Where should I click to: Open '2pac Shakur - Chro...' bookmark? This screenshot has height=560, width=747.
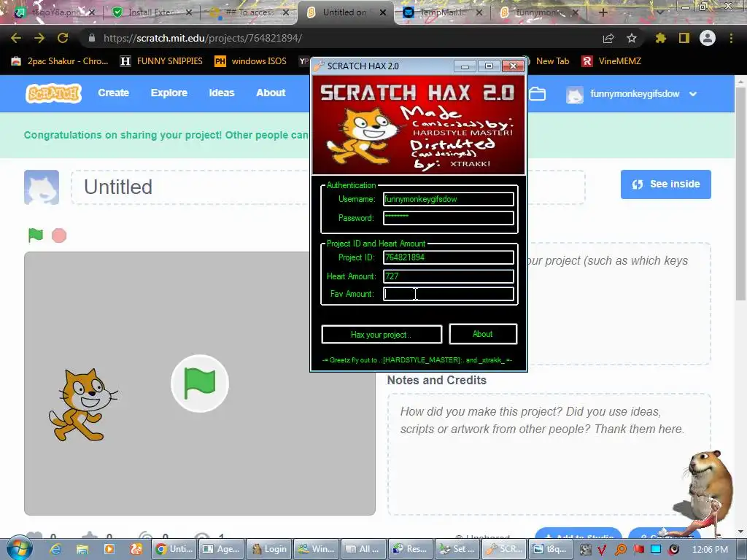click(60, 61)
